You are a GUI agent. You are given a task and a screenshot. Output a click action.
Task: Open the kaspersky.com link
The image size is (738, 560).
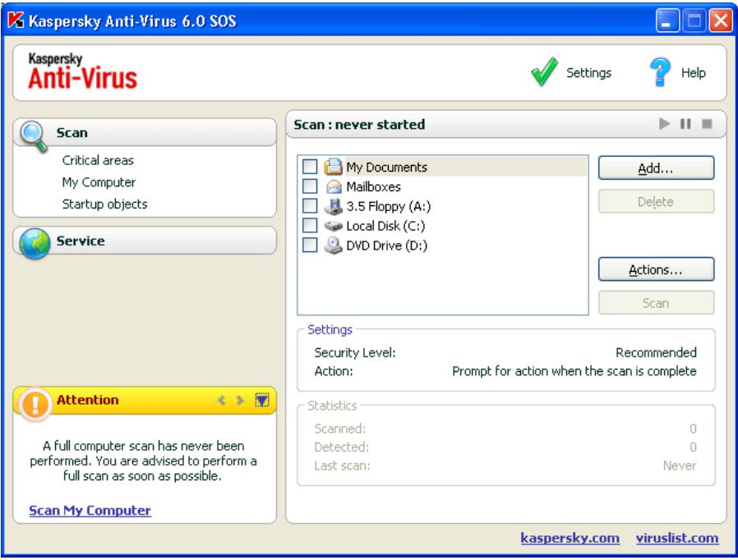(x=570, y=538)
